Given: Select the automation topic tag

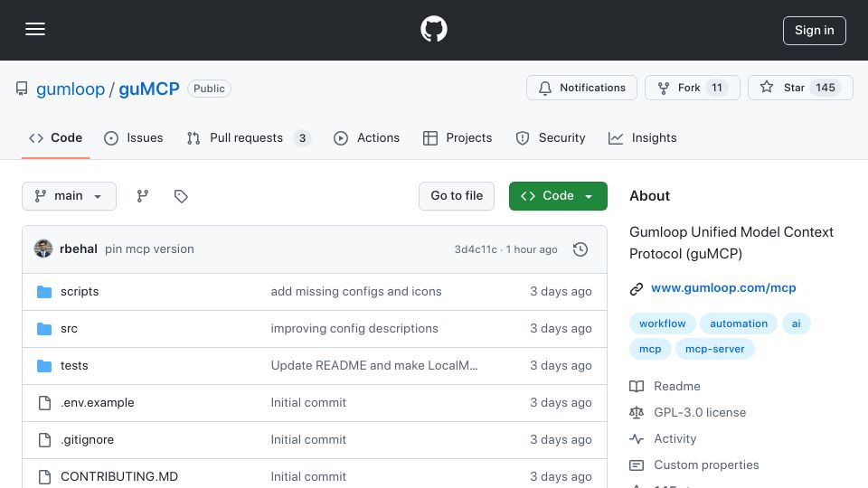Looking at the screenshot, I should pyautogui.click(x=739, y=324).
